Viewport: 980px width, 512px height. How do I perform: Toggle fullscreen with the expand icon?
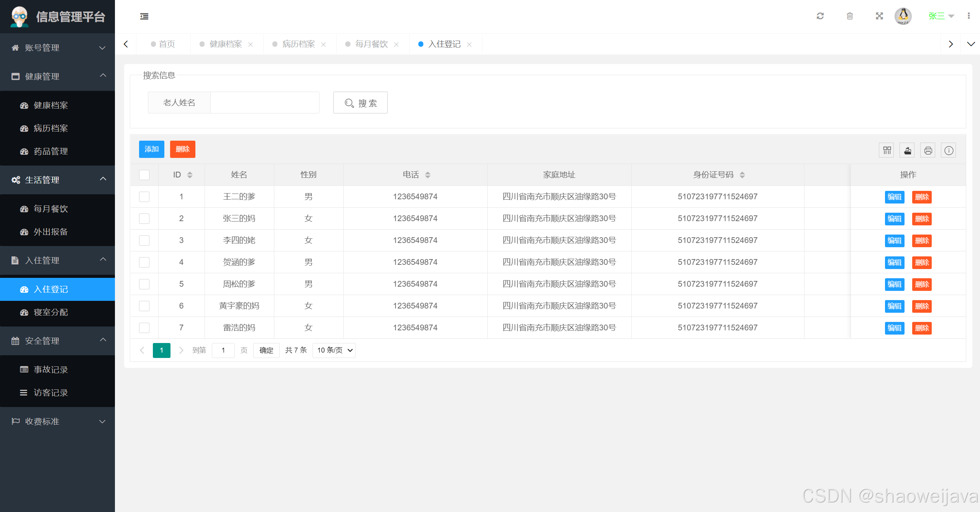tap(879, 16)
